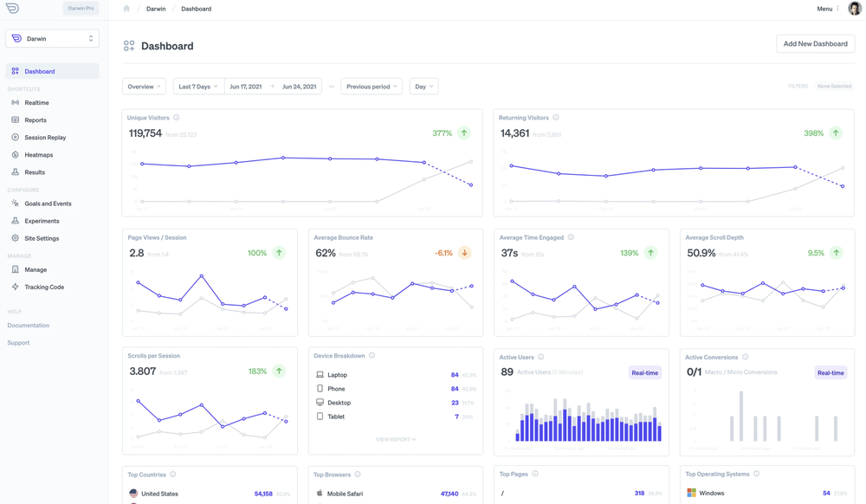Click Unique Visitors info icon
866x504 pixels.
coord(177,118)
